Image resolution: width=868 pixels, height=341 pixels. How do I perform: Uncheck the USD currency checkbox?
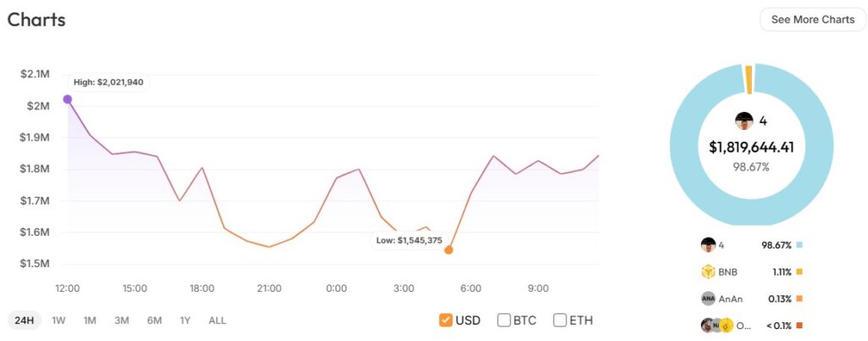(x=446, y=320)
